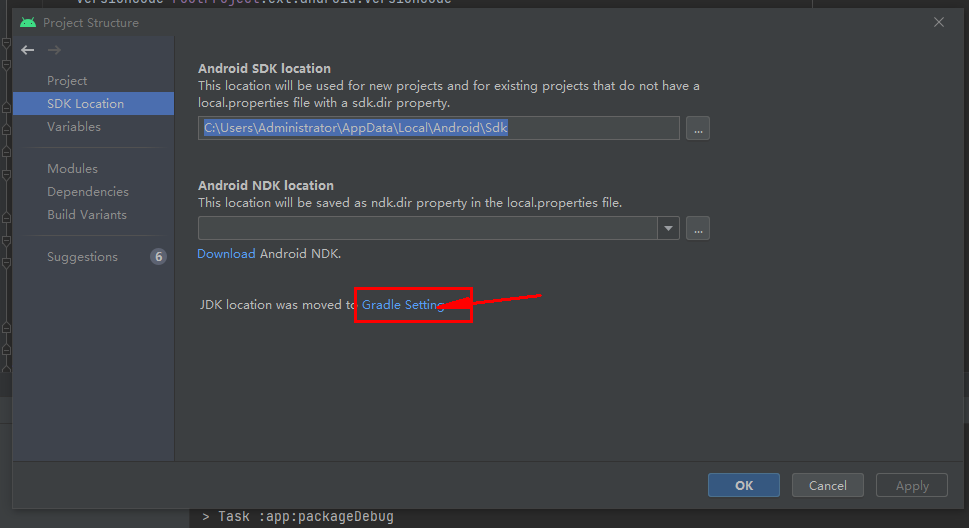Screen dimensions: 969x528
Task: Close the Project Structure dialog
Action: click(939, 22)
